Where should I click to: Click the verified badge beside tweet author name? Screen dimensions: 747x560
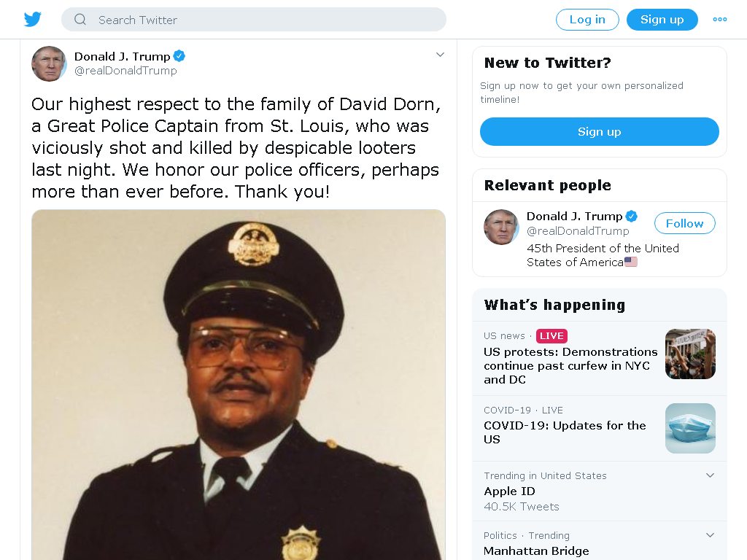(179, 56)
